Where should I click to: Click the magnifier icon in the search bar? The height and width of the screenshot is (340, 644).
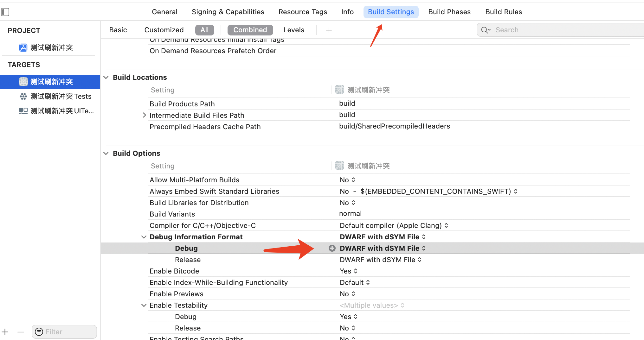click(x=485, y=30)
